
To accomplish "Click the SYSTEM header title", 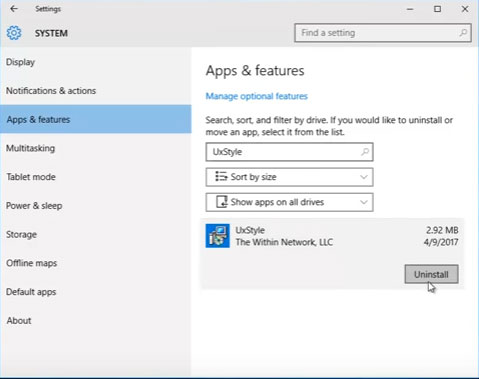I will click(x=51, y=33).
